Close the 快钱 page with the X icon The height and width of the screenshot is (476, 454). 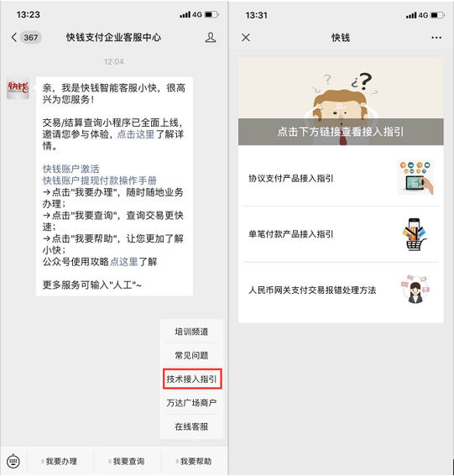tap(246, 38)
